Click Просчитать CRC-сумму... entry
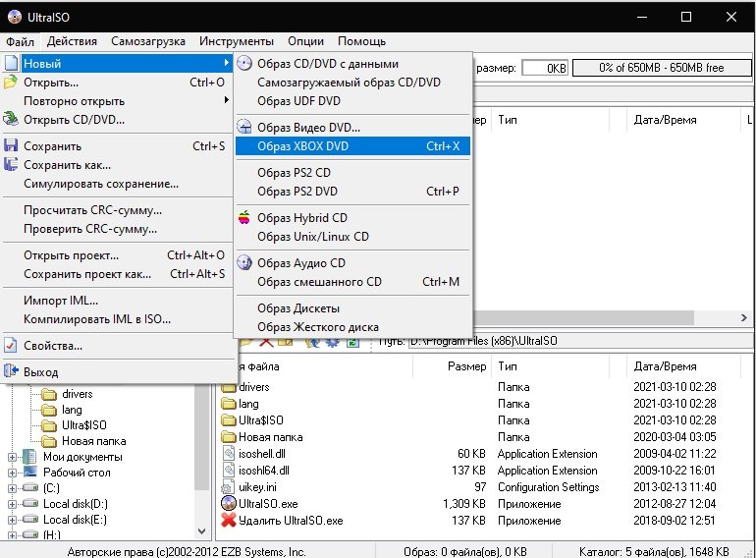Image resolution: width=756 pixels, height=558 pixels. [118, 210]
